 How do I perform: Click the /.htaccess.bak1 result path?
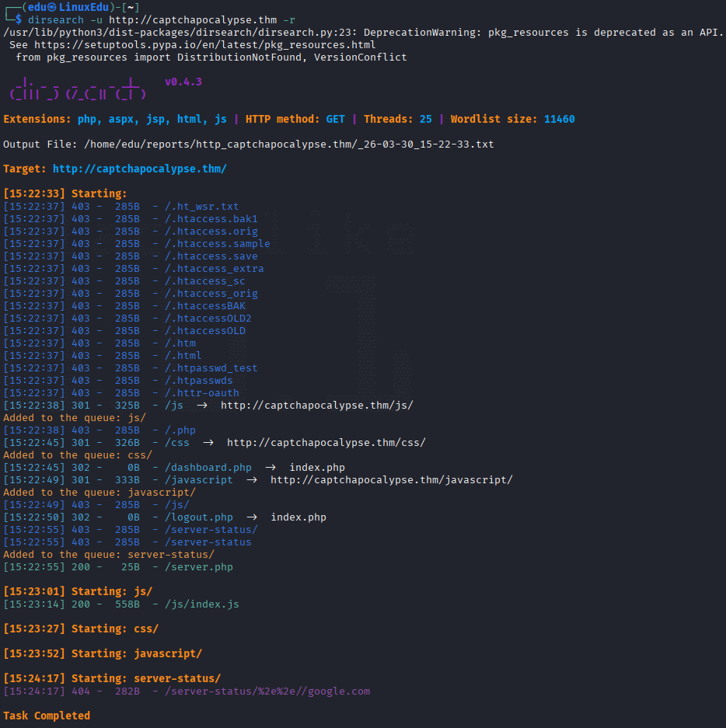211,219
